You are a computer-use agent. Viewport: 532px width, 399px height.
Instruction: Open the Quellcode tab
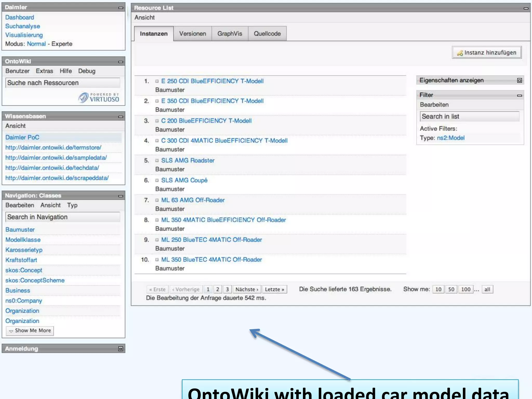tap(267, 34)
